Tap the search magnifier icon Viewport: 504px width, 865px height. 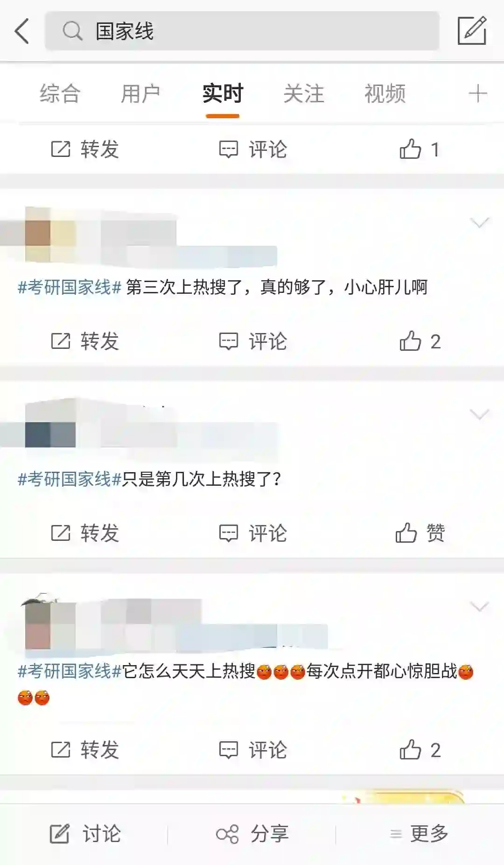tap(72, 31)
